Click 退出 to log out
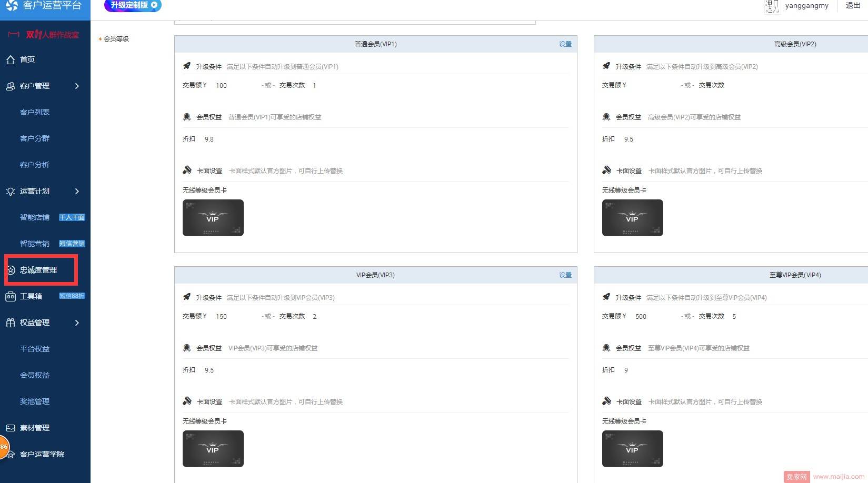 tap(853, 5)
